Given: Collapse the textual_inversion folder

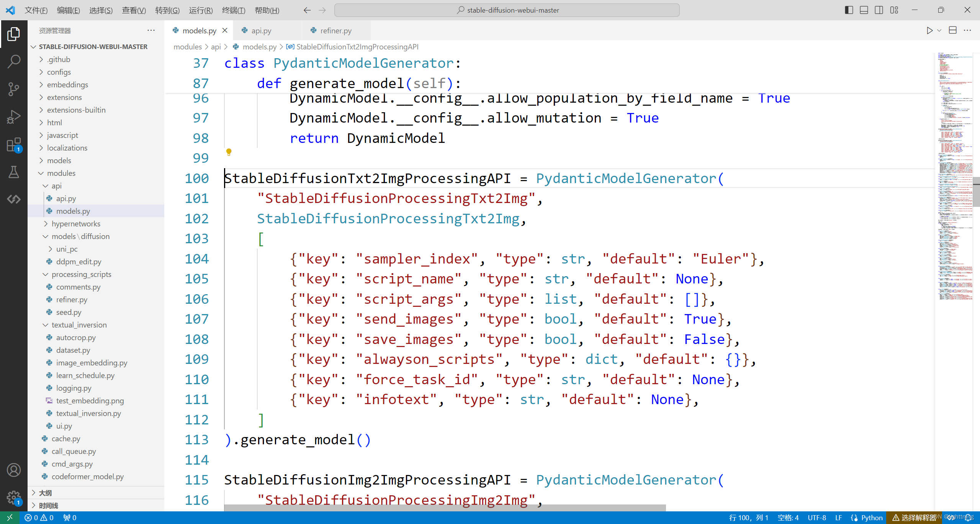Looking at the screenshot, I should [x=79, y=325].
